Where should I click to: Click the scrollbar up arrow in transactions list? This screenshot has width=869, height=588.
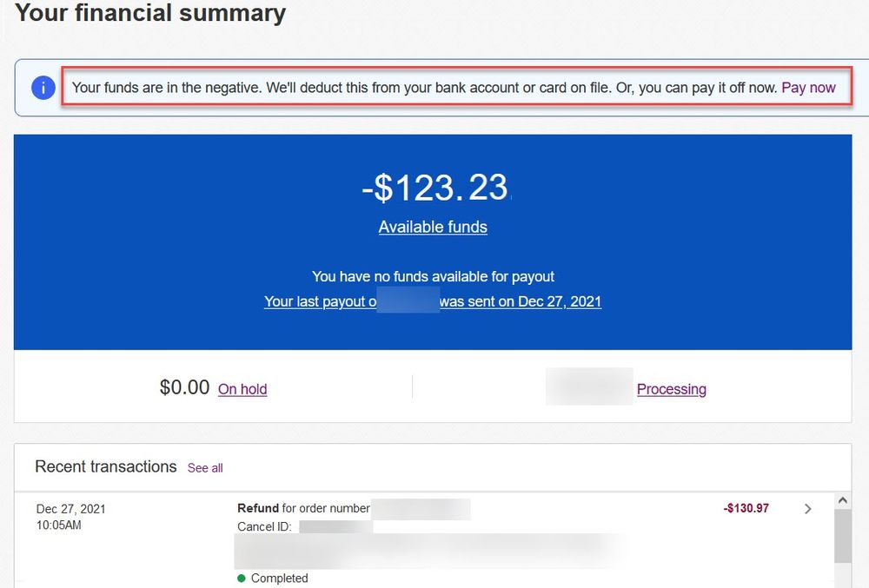click(x=842, y=499)
